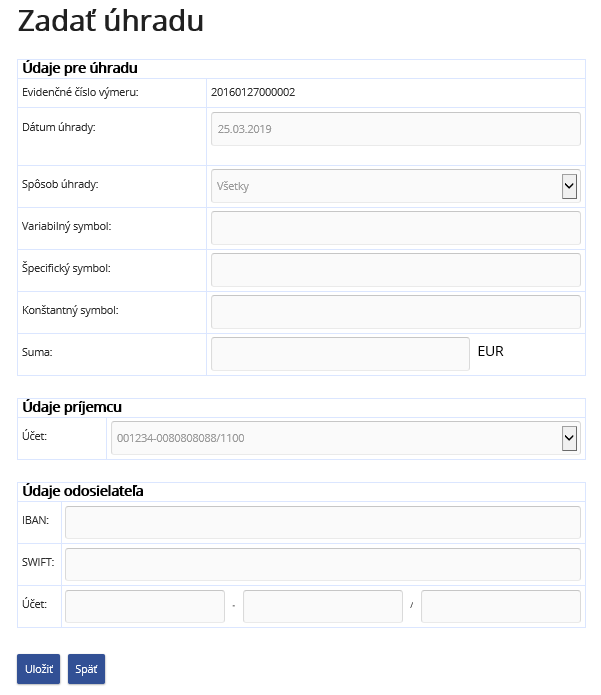Select the SWIFT input field
This screenshot has height=695, width=601.
tap(323, 564)
